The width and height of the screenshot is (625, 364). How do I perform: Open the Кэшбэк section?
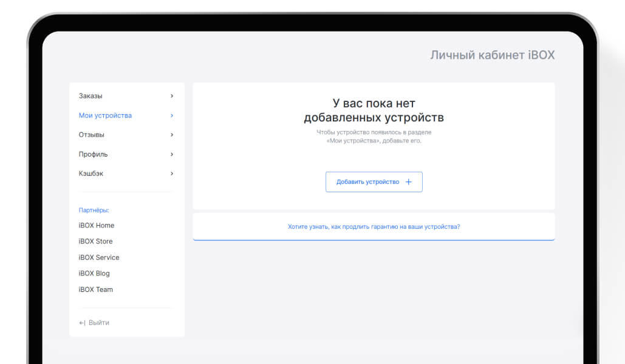[x=126, y=174]
